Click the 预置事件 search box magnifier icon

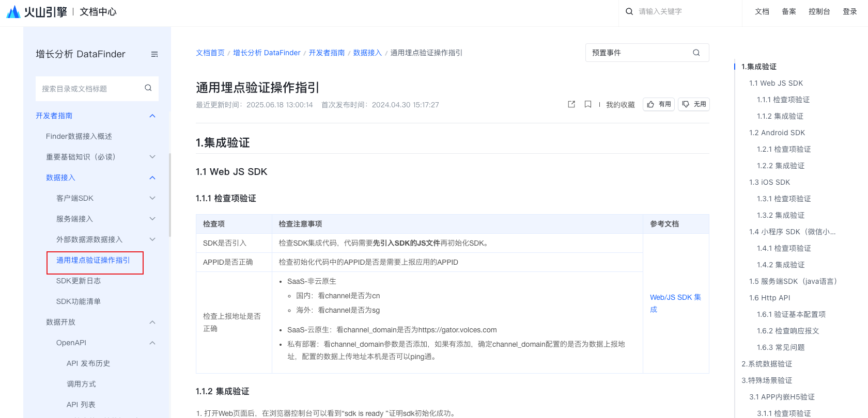tap(696, 53)
